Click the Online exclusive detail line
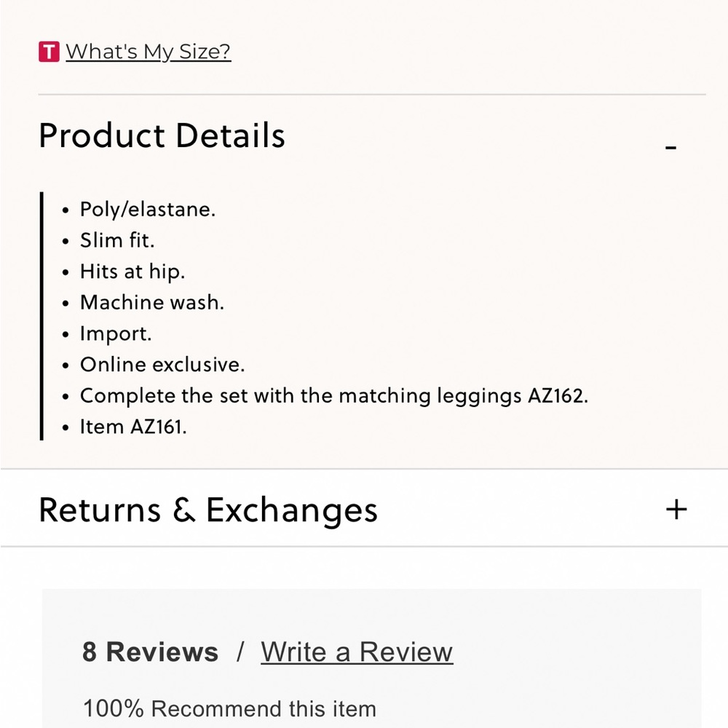Image resolution: width=728 pixels, height=728 pixels. 162,364
